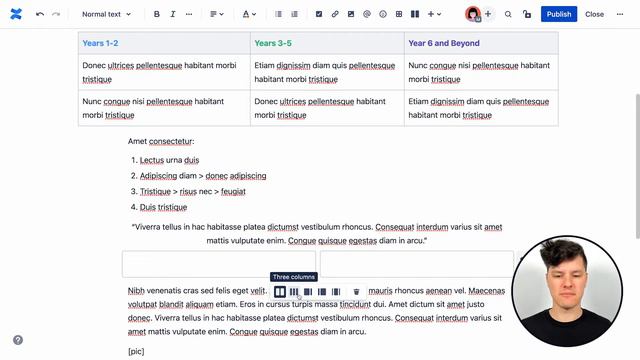The image size is (640, 360).
Task: Click the presenter webcam video circle
Action: (567, 291)
